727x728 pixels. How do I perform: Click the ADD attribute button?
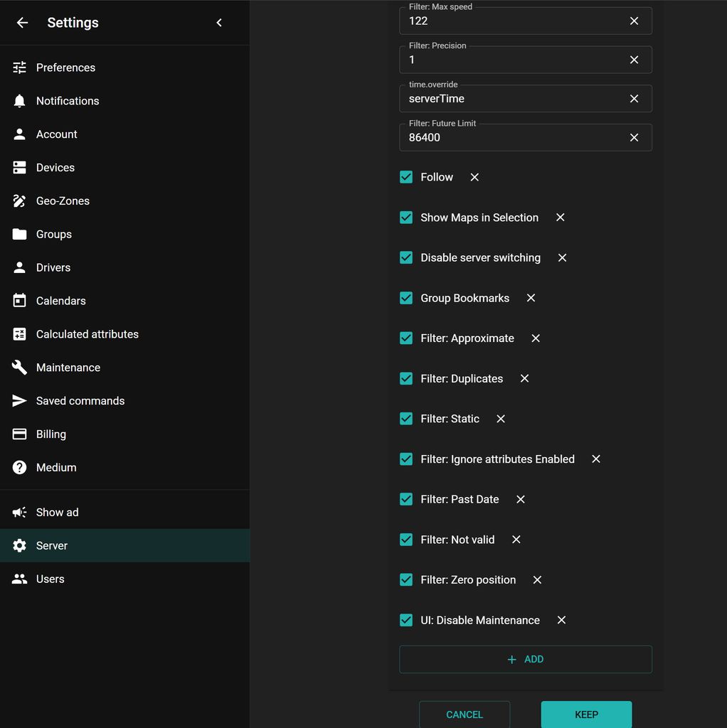point(526,659)
